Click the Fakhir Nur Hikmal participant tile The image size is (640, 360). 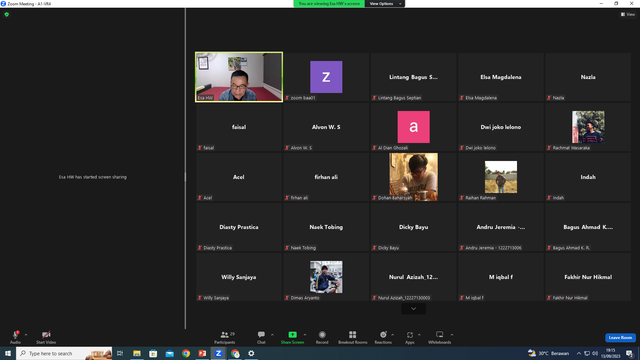click(588, 277)
